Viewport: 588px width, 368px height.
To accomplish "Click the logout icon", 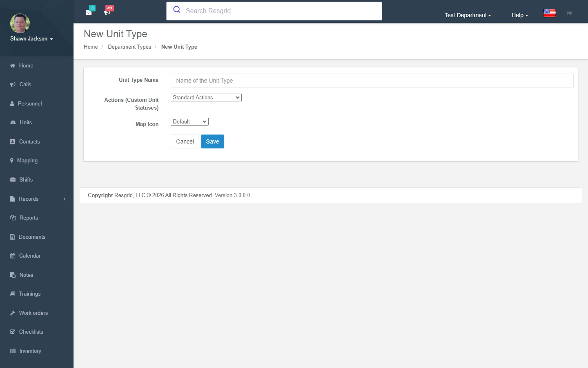I will pyautogui.click(x=570, y=13).
